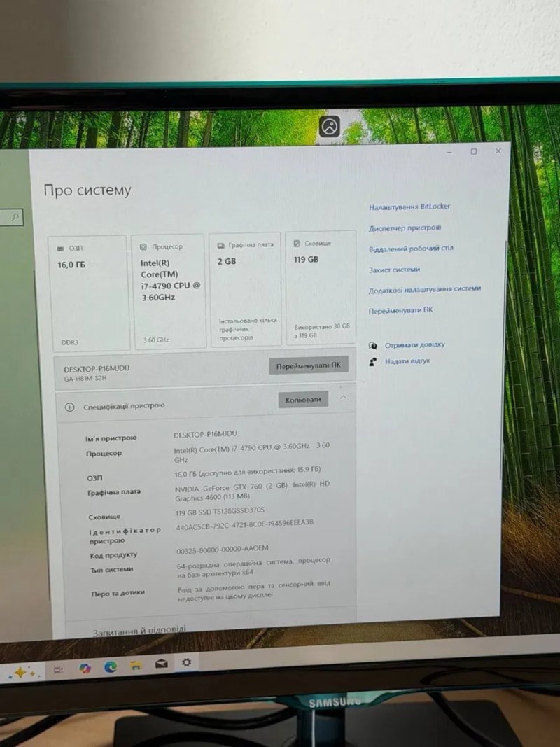Click the Перейменувати ПК link on right

(400, 311)
